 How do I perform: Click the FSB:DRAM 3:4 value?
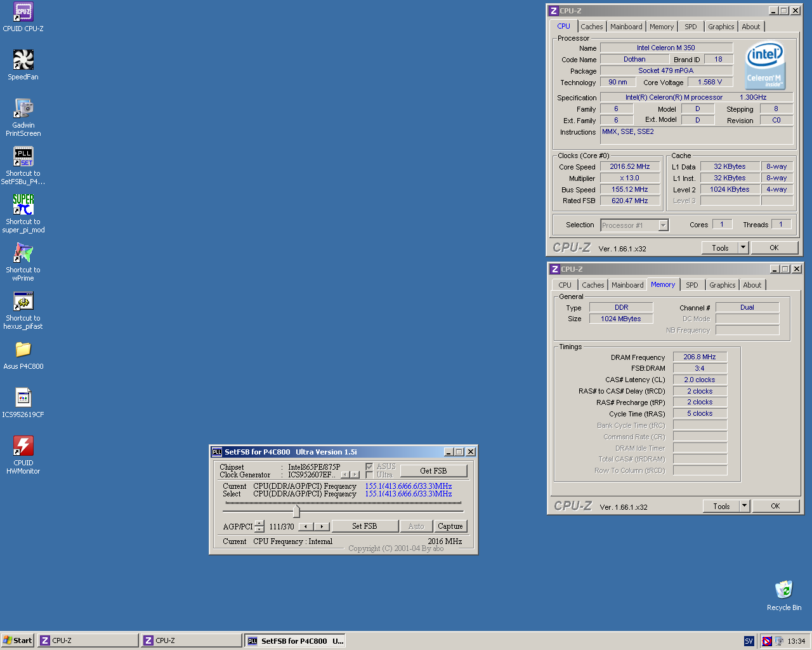700,369
